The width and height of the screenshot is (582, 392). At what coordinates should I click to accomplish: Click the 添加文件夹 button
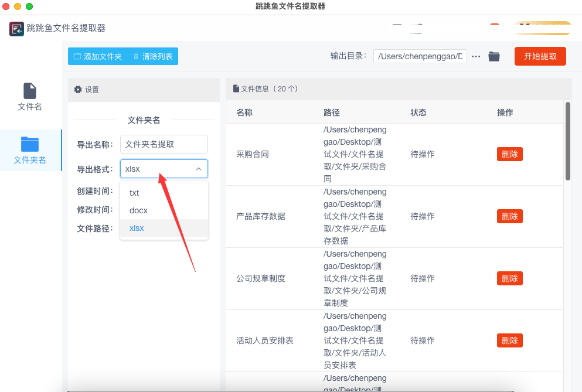98,56
